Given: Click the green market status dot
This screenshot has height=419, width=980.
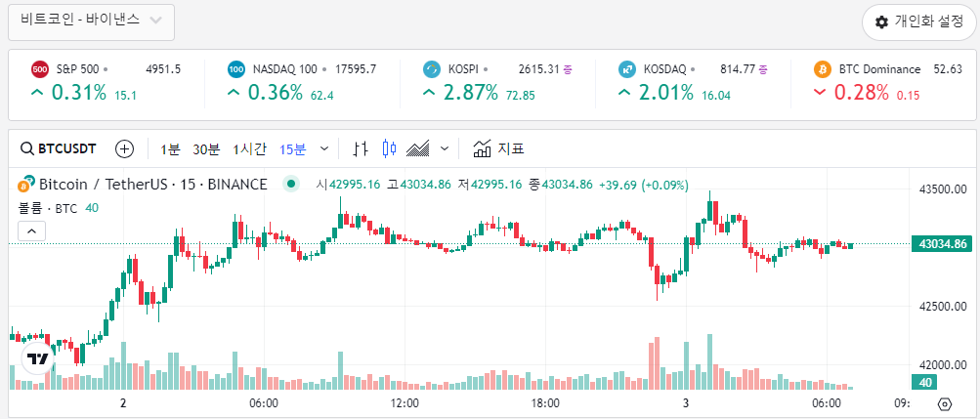Looking at the screenshot, I should click(290, 184).
